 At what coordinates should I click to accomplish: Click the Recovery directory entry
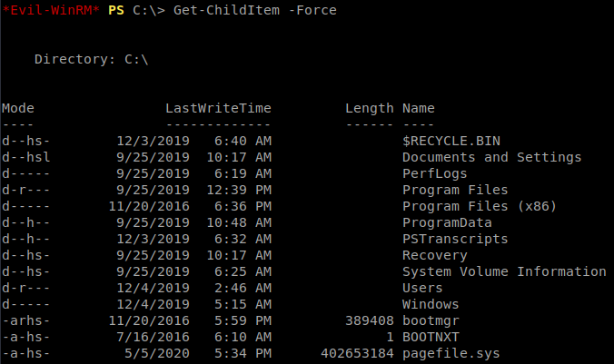coord(435,256)
